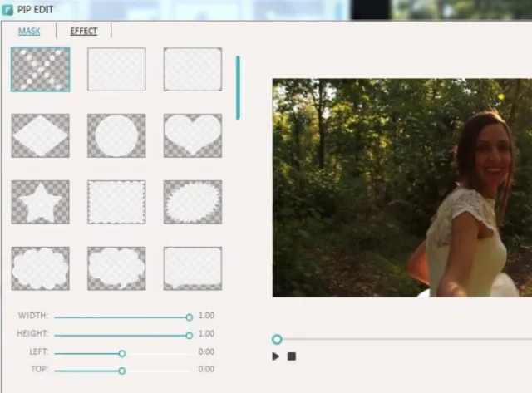
Task: Click the LEFT slider handle
Action: [122, 354]
